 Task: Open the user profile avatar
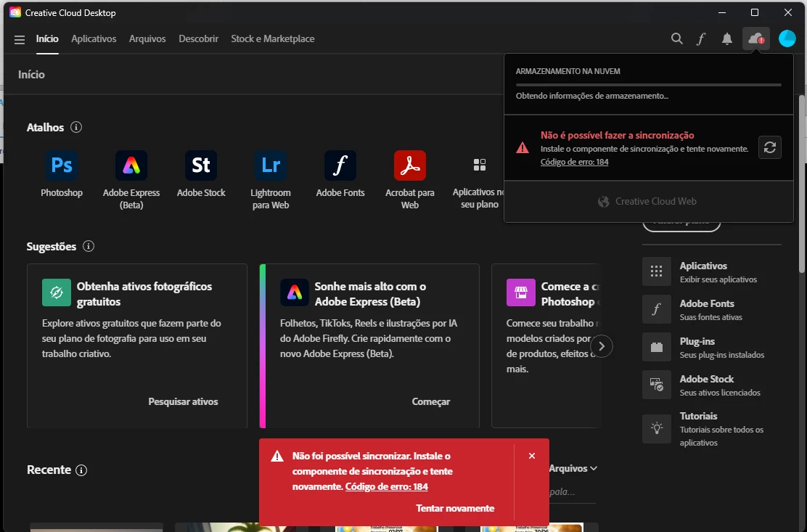(x=787, y=38)
